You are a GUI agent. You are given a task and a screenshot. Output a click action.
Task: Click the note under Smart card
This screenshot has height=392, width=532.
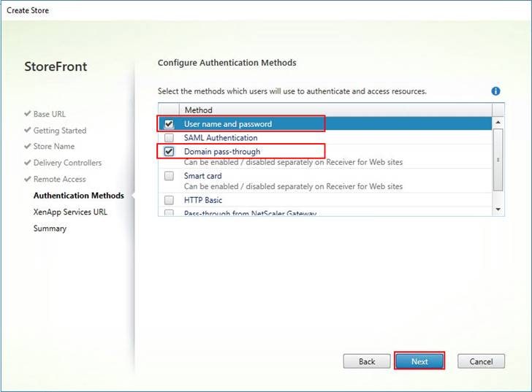point(294,187)
